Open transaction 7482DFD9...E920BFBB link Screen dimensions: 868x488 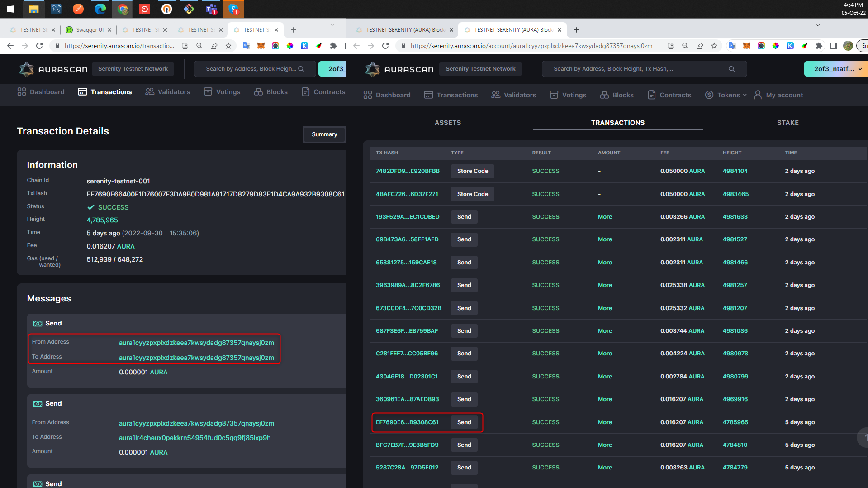[x=408, y=171]
